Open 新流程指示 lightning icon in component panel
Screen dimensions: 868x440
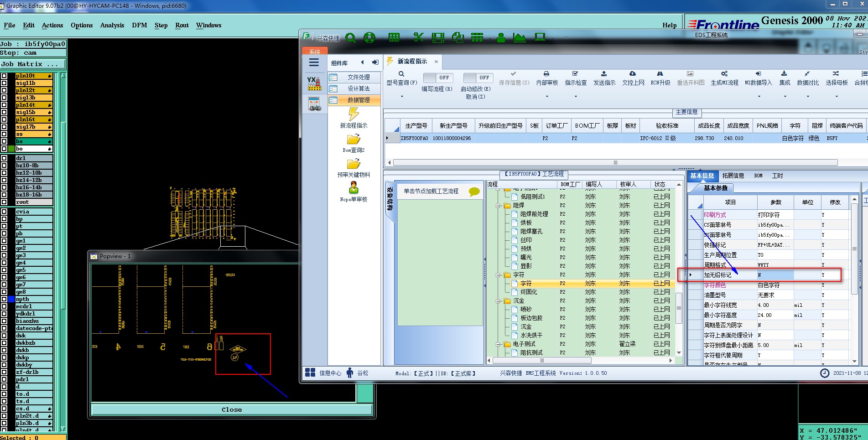tap(353, 114)
